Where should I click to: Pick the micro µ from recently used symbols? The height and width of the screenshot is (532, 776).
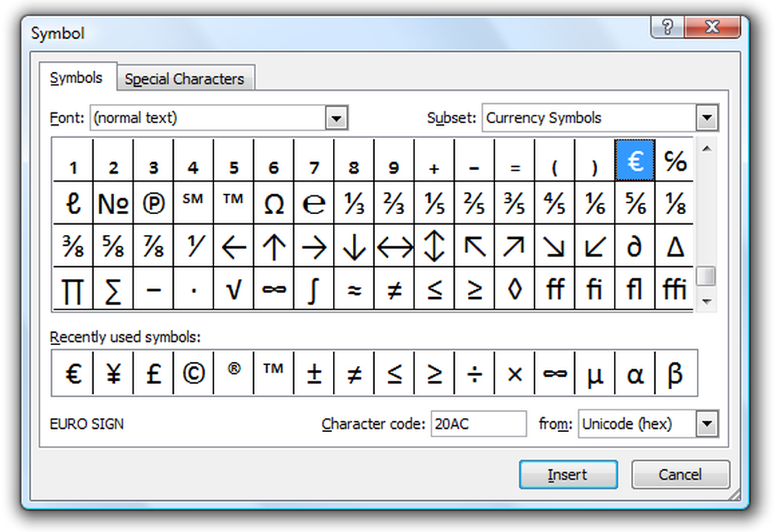click(x=594, y=373)
